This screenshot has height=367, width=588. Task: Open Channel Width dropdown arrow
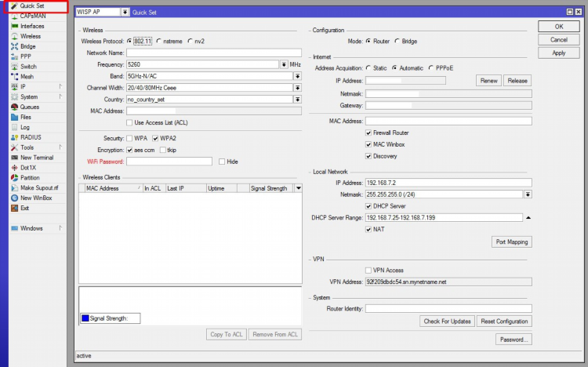pos(297,88)
